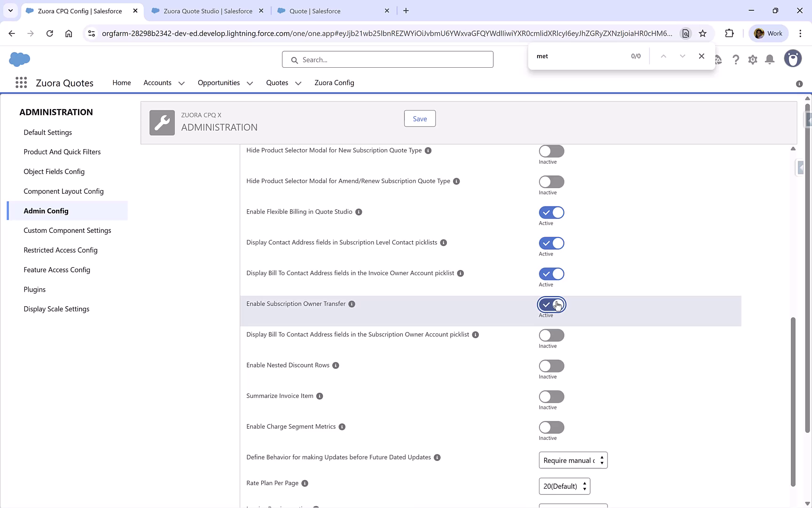This screenshot has height=508, width=812.
Task: Click the info icon next to Enable Subscription Owner Transfer
Action: click(x=351, y=304)
